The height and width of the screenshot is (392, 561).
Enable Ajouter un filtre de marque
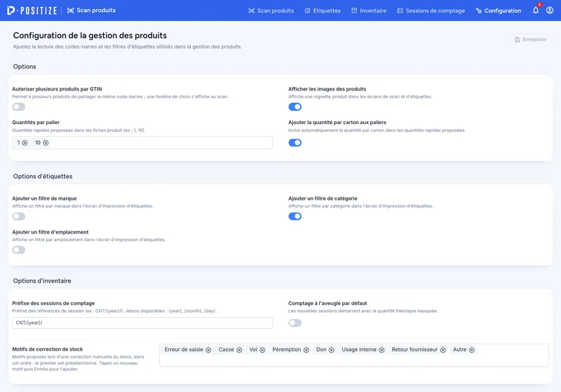(x=19, y=217)
